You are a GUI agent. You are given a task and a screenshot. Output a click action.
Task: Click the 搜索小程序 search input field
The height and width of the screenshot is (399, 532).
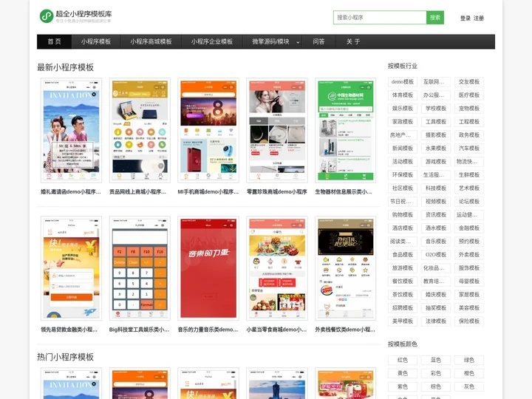pyautogui.click(x=380, y=17)
